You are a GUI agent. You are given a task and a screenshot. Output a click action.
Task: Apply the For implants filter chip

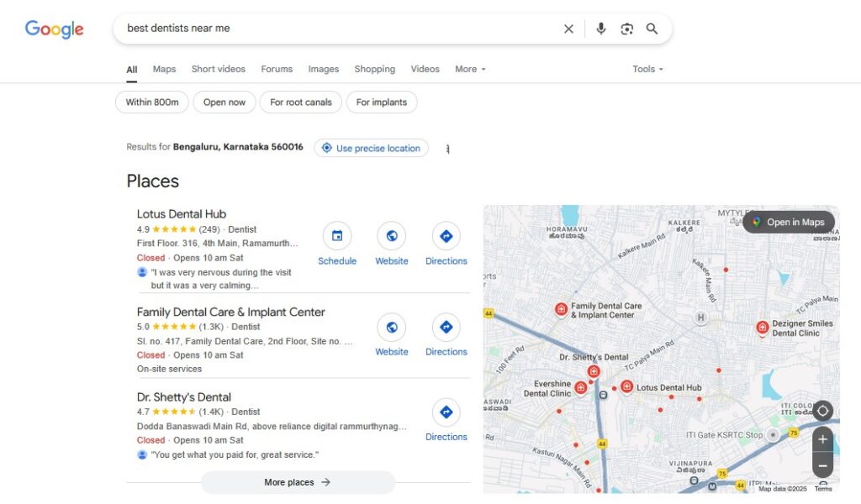[x=382, y=102]
